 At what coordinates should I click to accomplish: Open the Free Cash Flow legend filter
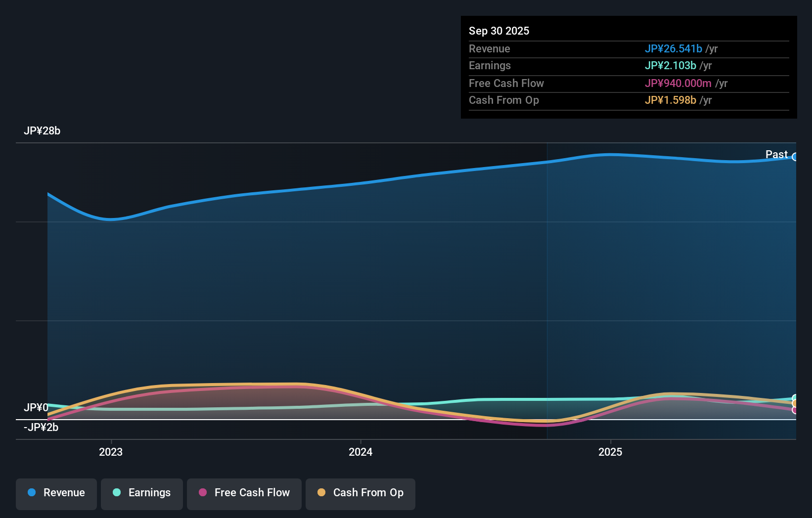[244, 494]
